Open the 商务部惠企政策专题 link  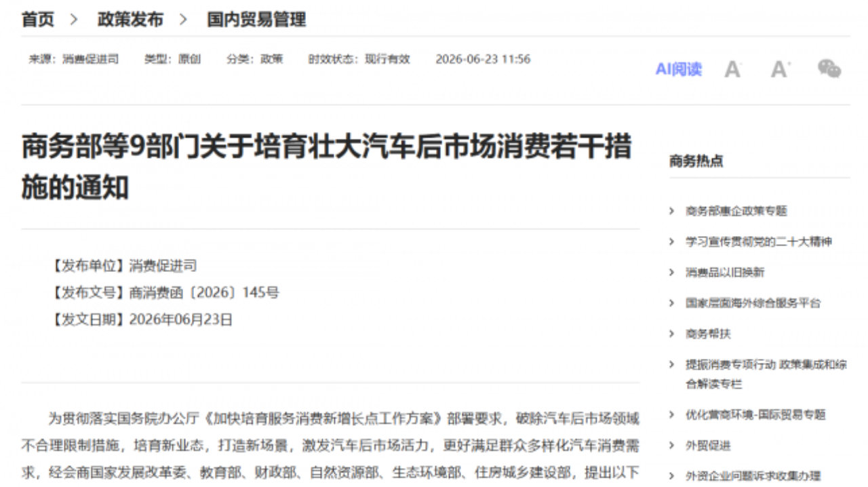[736, 211]
